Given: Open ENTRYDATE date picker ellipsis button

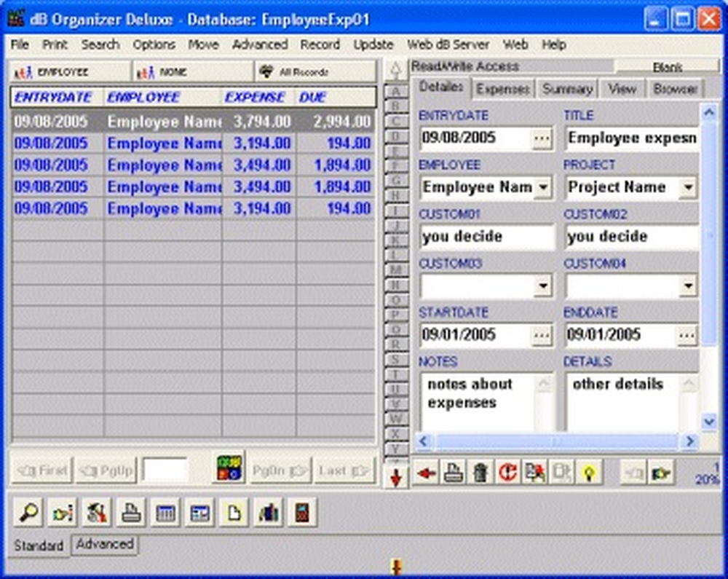Looking at the screenshot, I should click(x=542, y=138).
